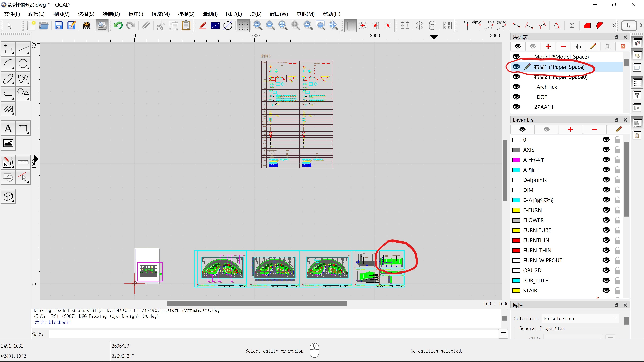Select Model (*Model_Space) block
The width and height of the screenshot is (644, 362).
[561, 57]
